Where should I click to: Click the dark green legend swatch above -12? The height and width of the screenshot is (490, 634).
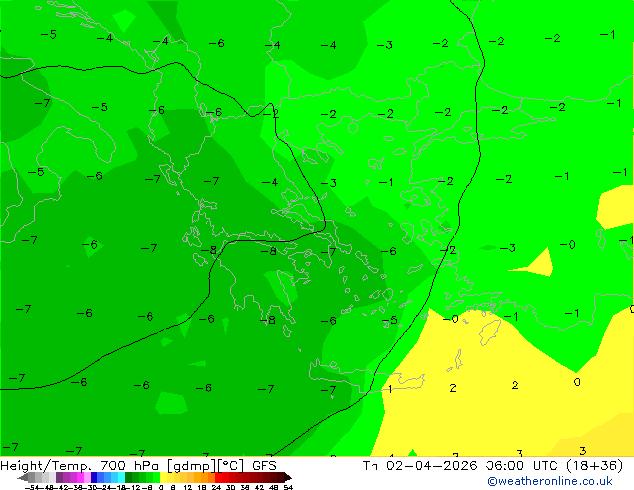(x=128, y=477)
